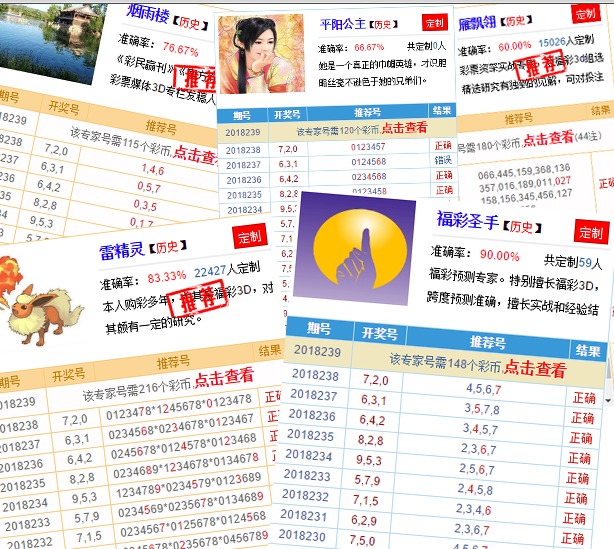614x549 pixels.
Task: Click 22427人定制 on 雷精灵 card
Action: (x=227, y=269)
